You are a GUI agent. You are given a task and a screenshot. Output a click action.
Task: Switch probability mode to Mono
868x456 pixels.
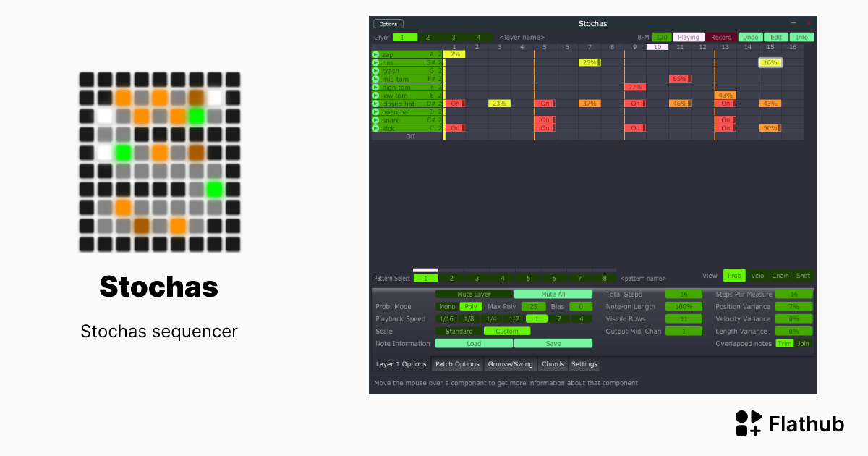coord(448,306)
